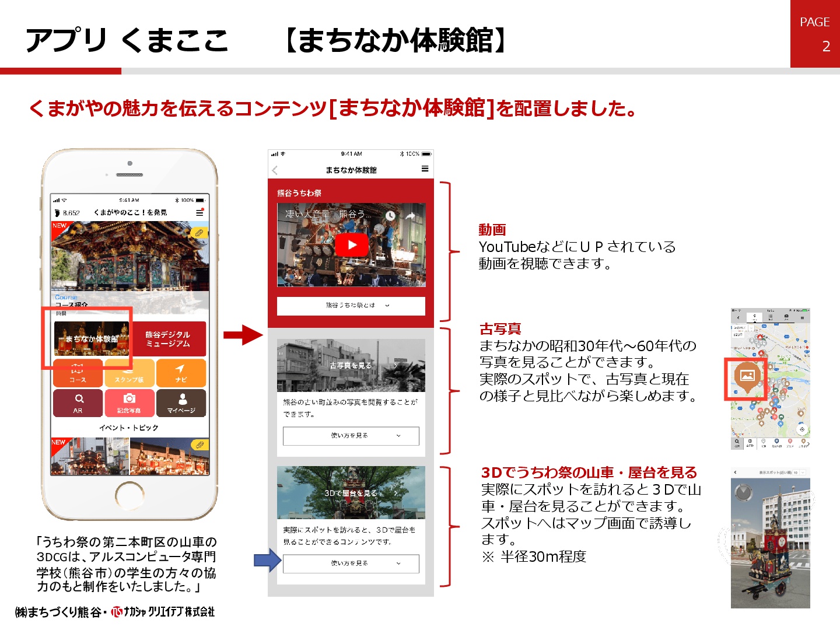The height and width of the screenshot is (630, 840).
Task: Open the 記念写真 camera tile
Action: (129, 403)
